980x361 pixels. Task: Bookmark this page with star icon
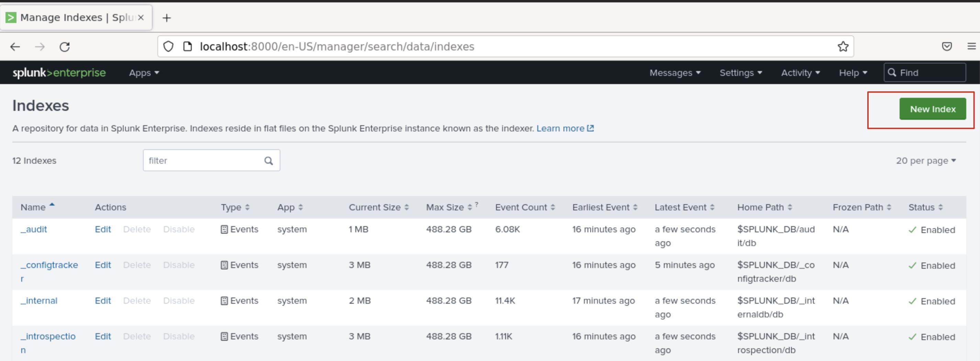tap(843, 46)
